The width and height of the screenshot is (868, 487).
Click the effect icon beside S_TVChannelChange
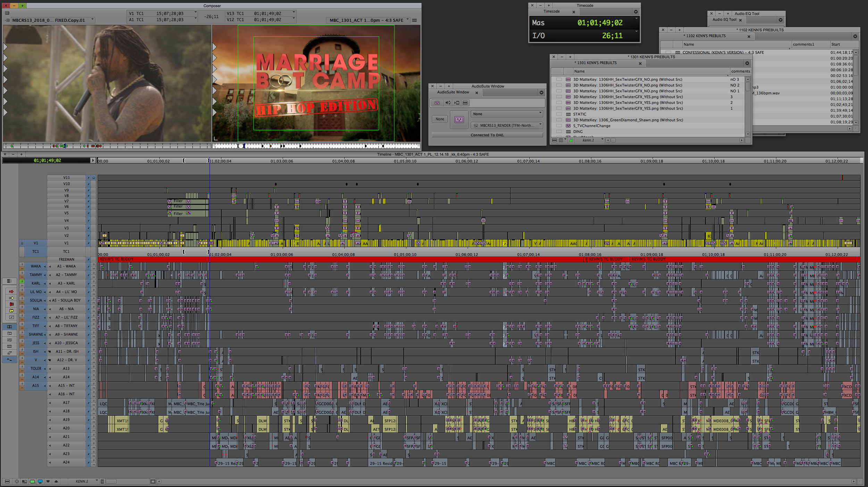coord(568,126)
